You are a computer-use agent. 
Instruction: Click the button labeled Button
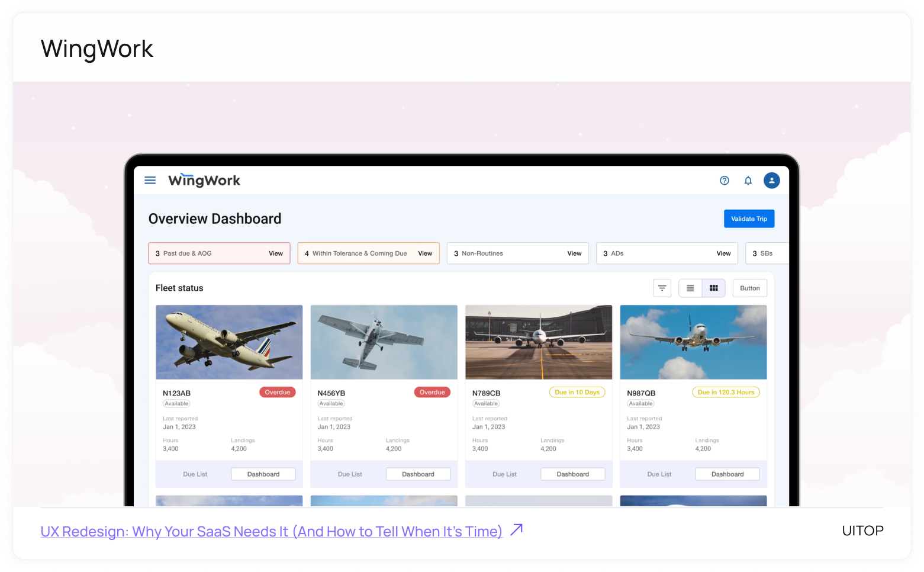(750, 288)
